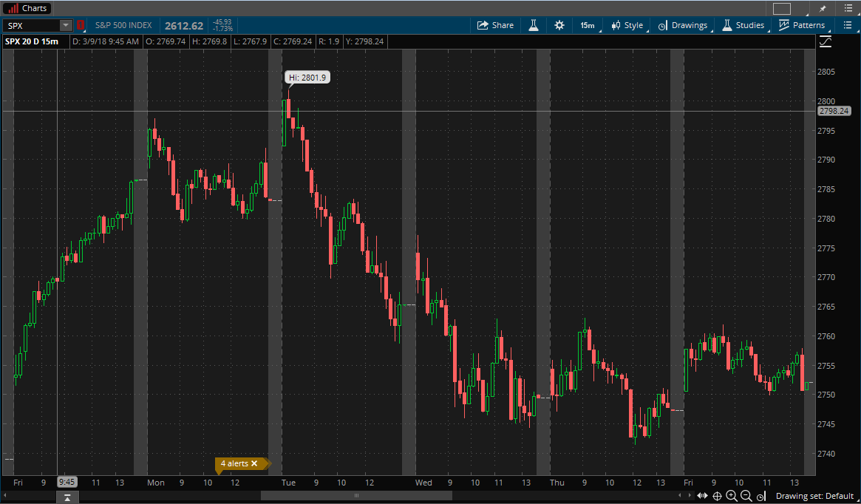The height and width of the screenshot is (504, 861).
Task: Switch to the Charts tab
Action: (27, 8)
